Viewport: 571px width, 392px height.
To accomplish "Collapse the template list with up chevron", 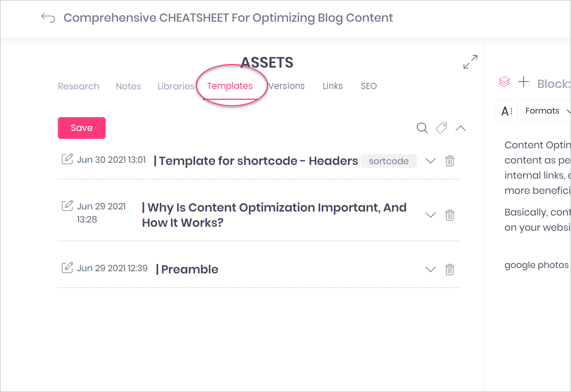I will pyautogui.click(x=461, y=128).
